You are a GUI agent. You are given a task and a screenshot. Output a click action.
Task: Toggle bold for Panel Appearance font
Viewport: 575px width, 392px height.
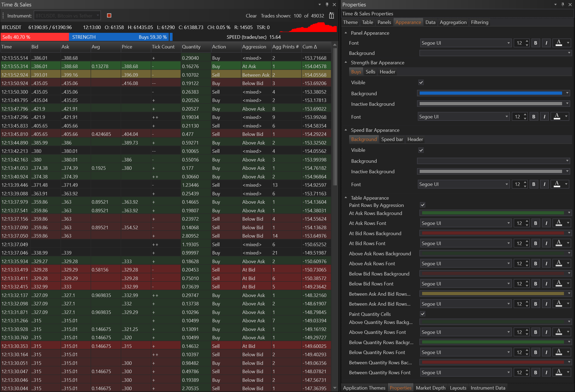tap(535, 43)
